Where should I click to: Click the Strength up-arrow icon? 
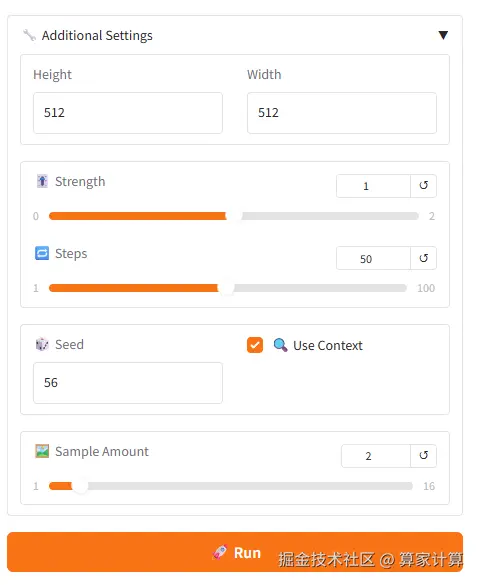(42, 181)
